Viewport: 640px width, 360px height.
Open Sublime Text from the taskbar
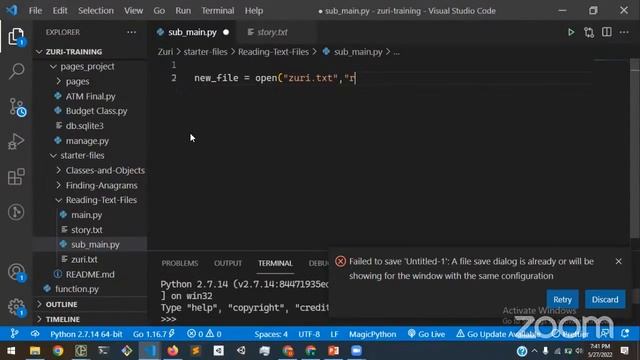(x=196, y=351)
